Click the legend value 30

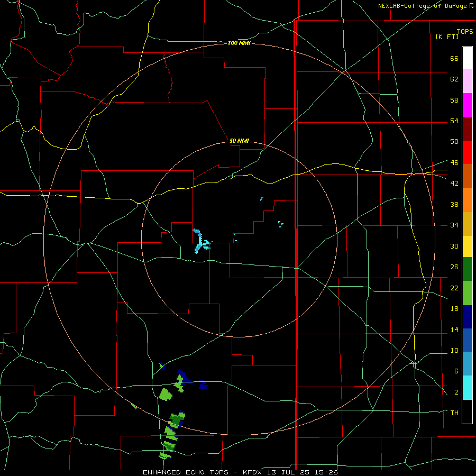click(x=454, y=246)
